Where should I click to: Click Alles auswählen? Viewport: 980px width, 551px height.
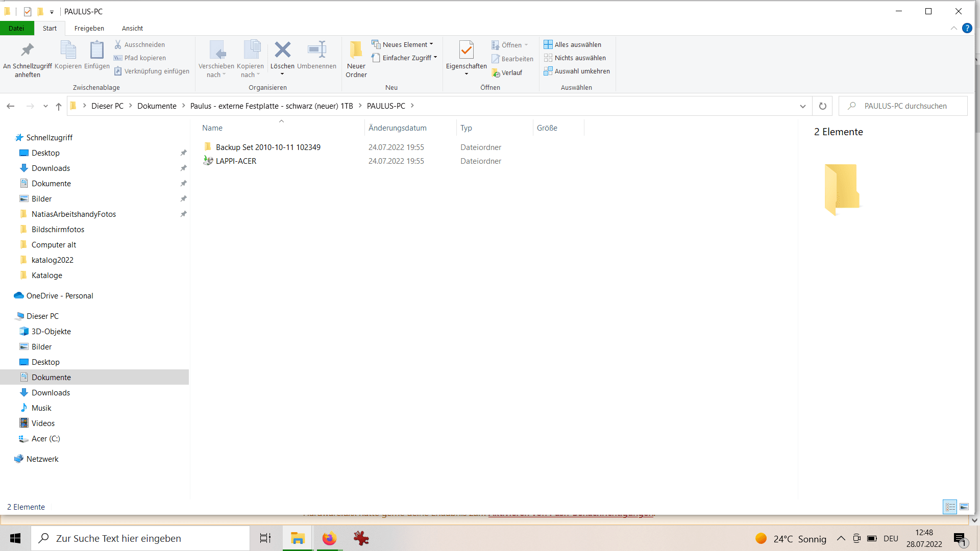[573, 44]
